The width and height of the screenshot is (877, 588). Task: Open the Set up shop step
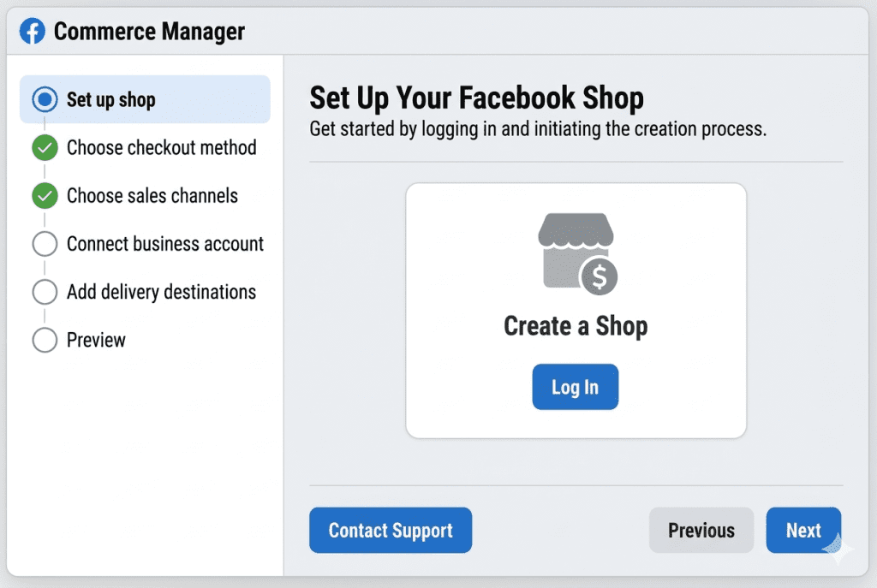(x=145, y=99)
